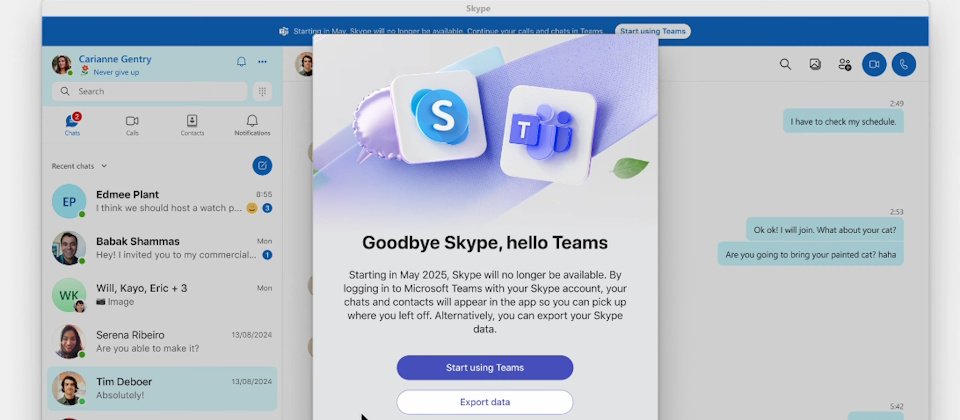This screenshot has height=420, width=960.
Task: Click the unread badge on Edmee Plant's chat
Action: point(267,208)
